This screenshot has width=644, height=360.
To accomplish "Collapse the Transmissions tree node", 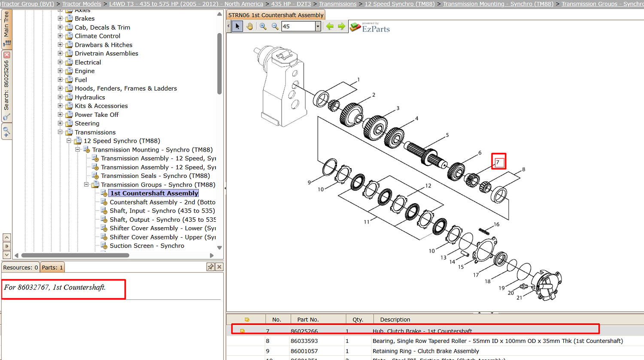I will 60,132.
